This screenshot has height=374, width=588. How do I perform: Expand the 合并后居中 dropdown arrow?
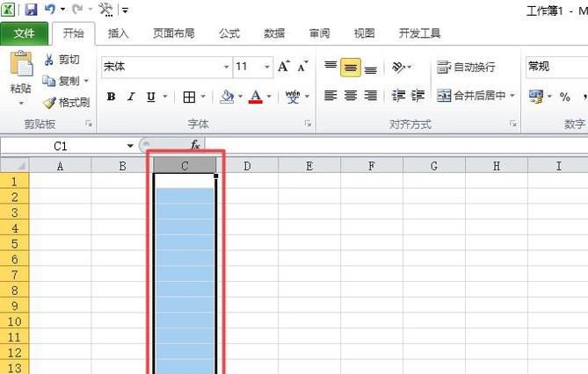tap(512, 96)
